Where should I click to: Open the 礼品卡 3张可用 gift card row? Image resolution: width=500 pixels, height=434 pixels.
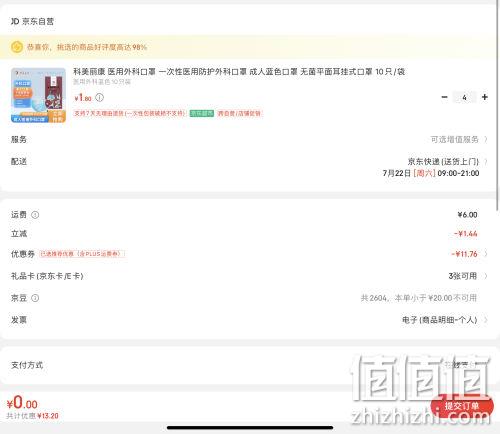[x=250, y=276]
